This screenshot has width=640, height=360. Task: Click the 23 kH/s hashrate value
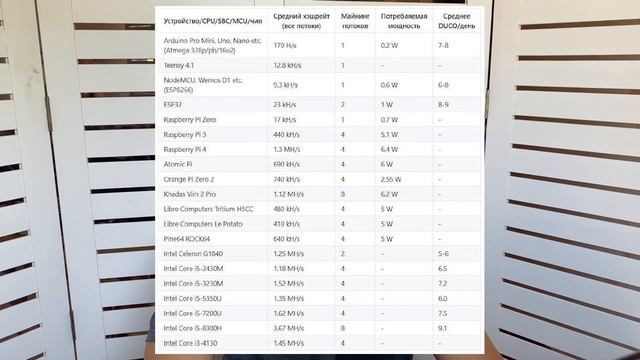click(x=285, y=104)
